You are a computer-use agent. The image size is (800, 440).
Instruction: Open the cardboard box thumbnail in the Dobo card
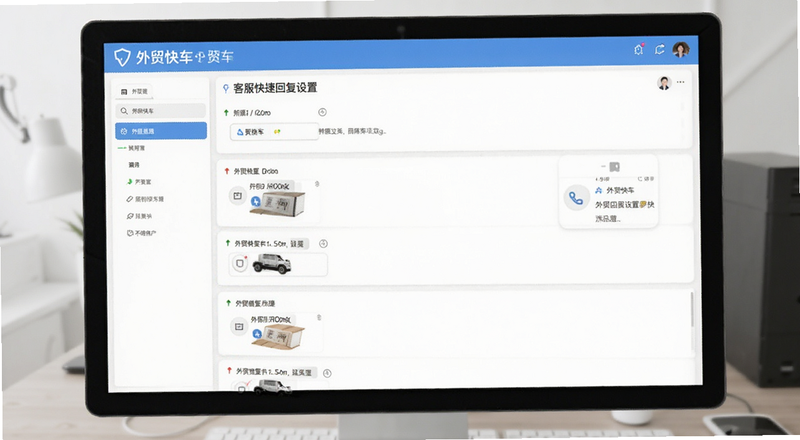(279, 203)
